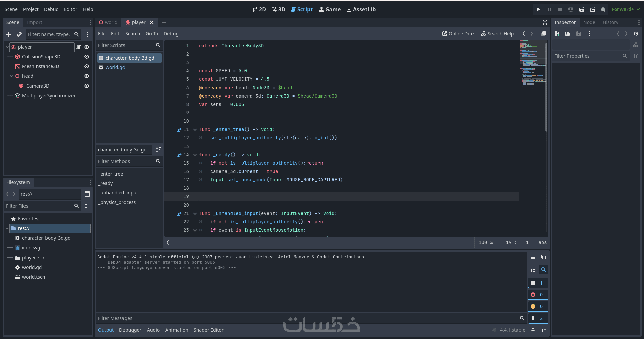
Task: Pause the running project
Action: point(549,9)
